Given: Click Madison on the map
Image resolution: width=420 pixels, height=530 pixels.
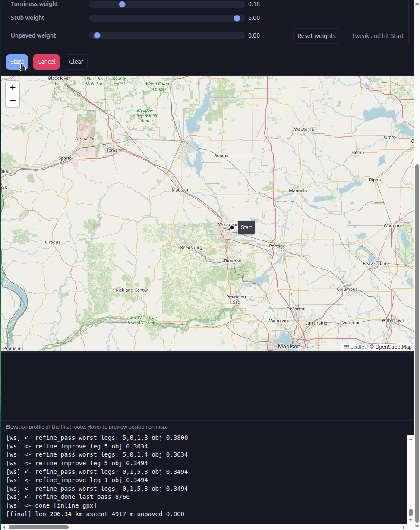Looking at the screenshot, I should (289, 346).
